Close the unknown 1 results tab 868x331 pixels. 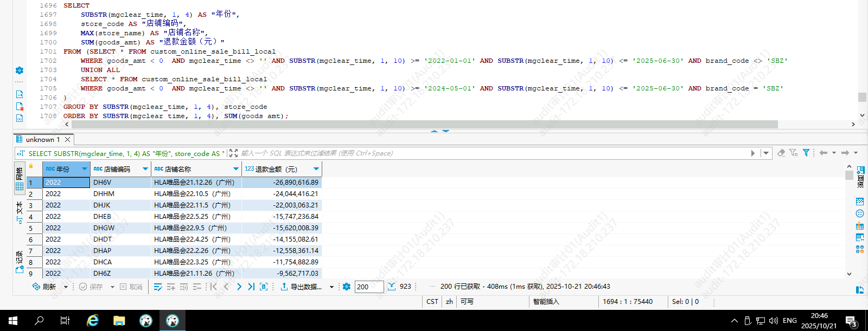(68, 139)
